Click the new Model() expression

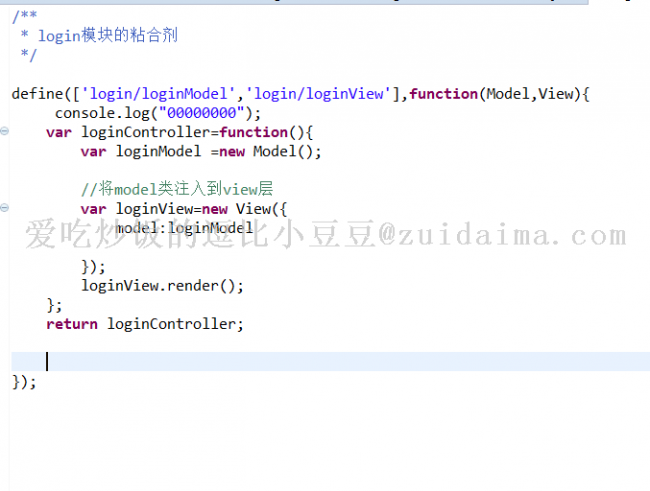pyautogui.click(x=270, y=151)
